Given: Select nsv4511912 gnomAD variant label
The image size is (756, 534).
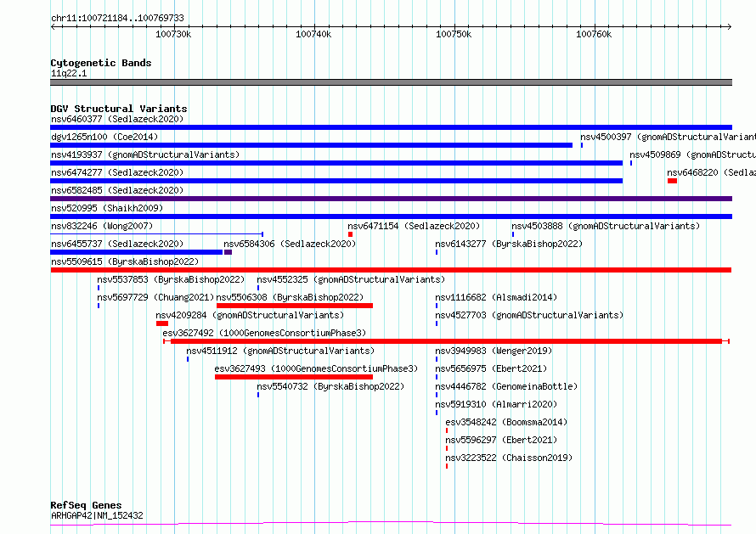Looking at the screenshot, I should (280, 351).
